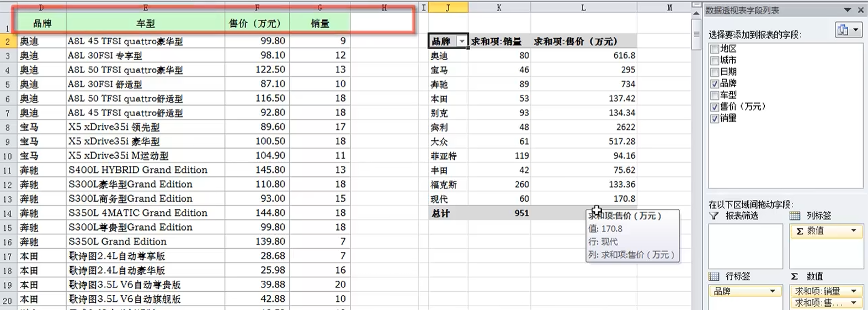Toggle the 车型 field checkbox
868x310 pixels.
[715, 96]
